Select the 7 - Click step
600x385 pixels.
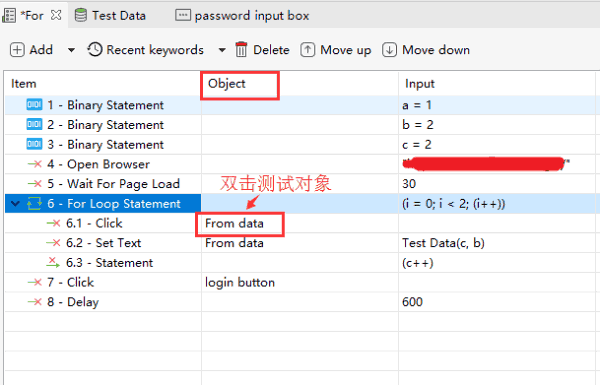(x=70, y=282)
